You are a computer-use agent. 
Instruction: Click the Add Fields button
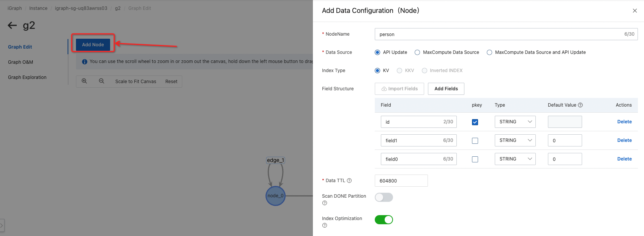[x=446, y=89]
